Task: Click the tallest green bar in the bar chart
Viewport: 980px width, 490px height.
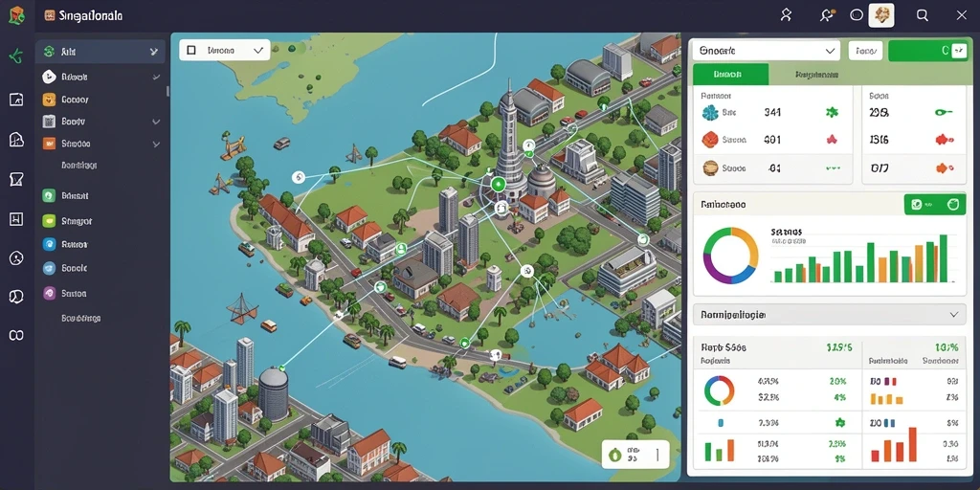Action: click(x=944, y=258)
